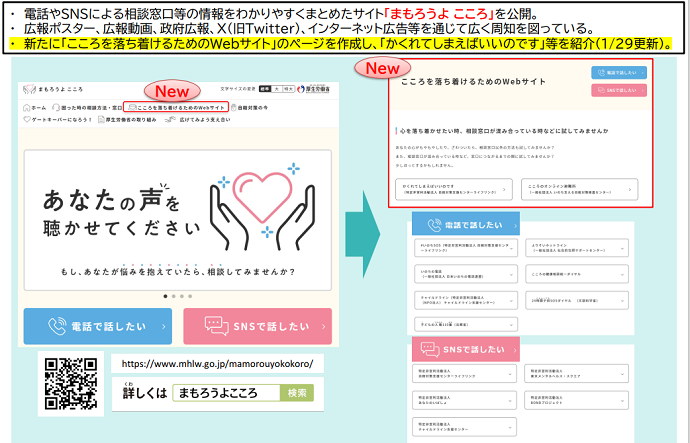Expand the BONDプロジェクト entry
This screenshot has width=690, height=443.
(x=576, y=400)
